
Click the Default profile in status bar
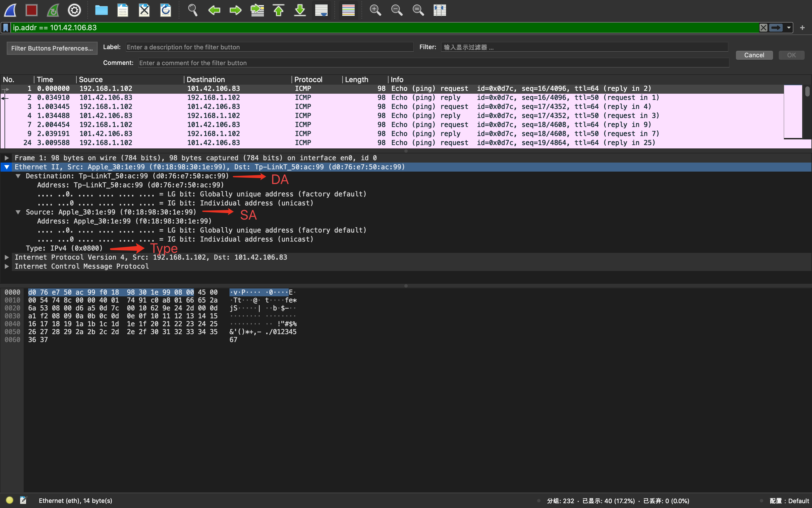(x=789, y=501)
